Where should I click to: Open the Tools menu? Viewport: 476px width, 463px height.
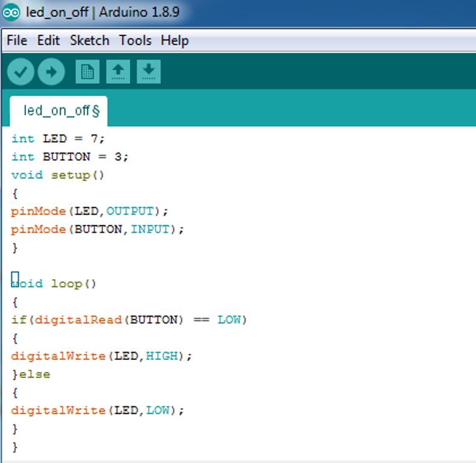click(x=135, y=40)
